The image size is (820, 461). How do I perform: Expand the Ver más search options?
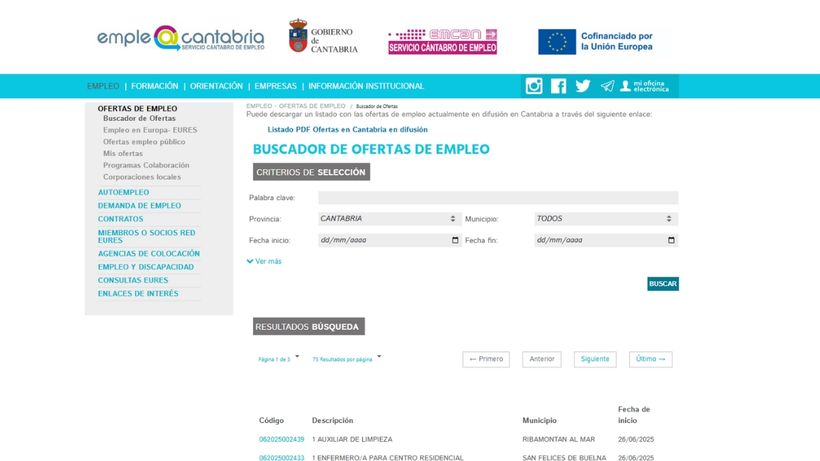(x=264, y=261)
